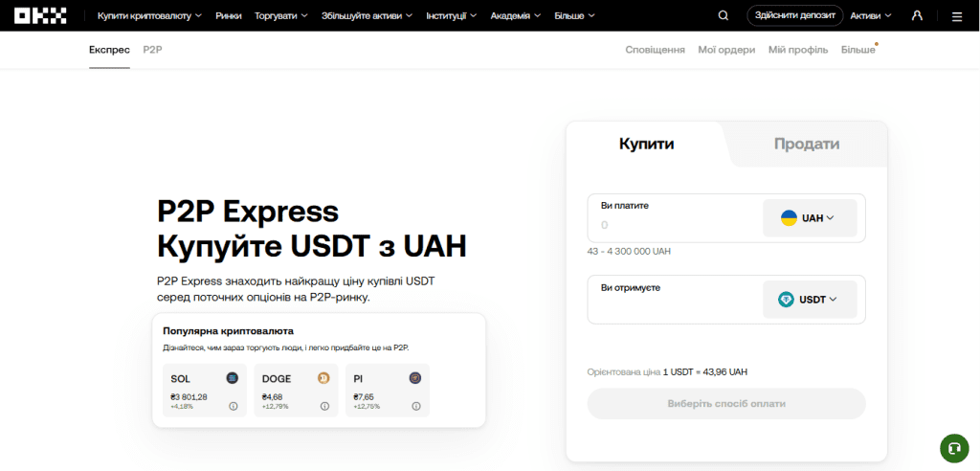Click the PI coin icon
980x471 pixels.
(x=415, y=378)
